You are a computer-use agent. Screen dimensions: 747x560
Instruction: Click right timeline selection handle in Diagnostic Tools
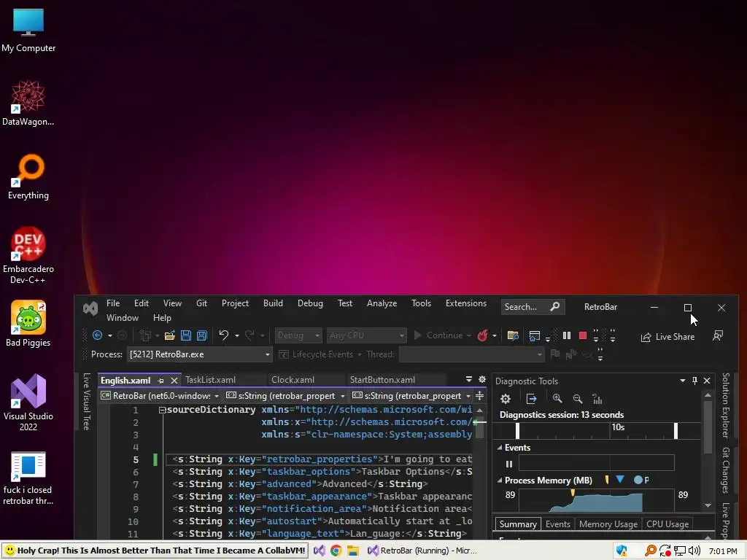(x=676, y=431)
